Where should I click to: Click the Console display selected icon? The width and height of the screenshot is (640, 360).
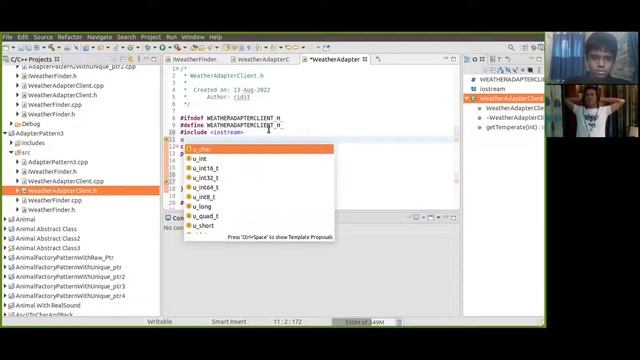click(x=416, y=218)
